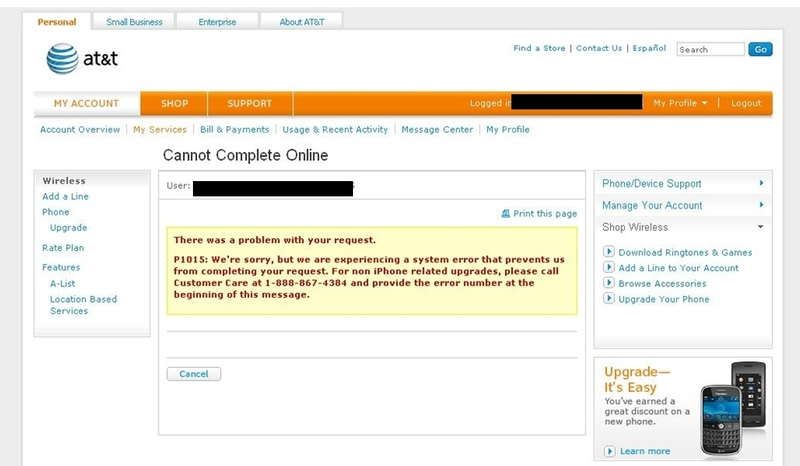
Task: Open My Profile in the sub navigation
Action: pos(508,130)
